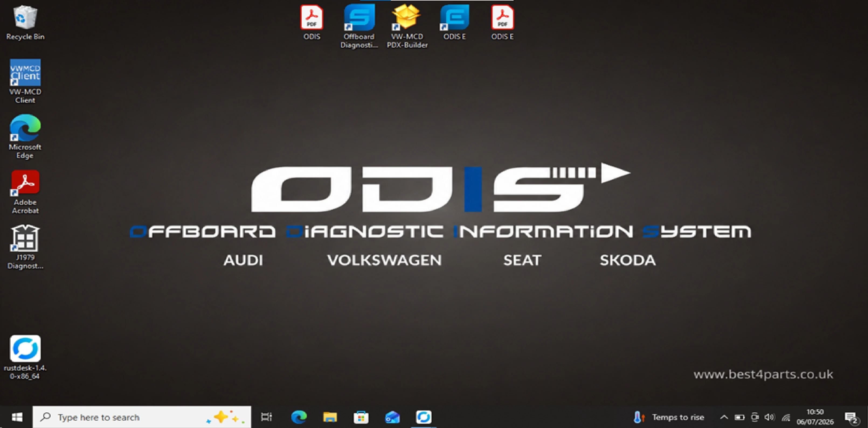Launch the ODIS E application shortcut

point(455,22)
